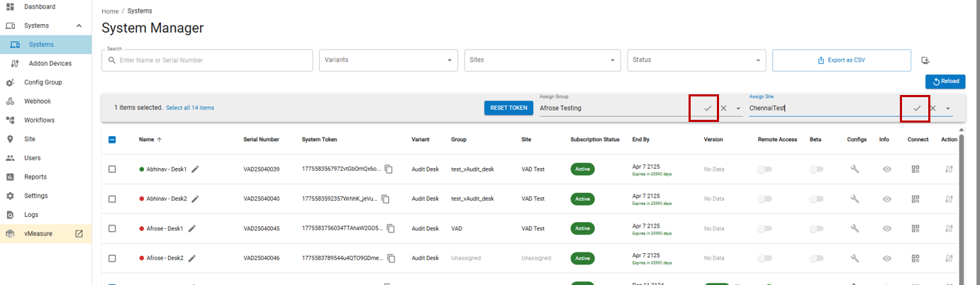Toggle Remote Access for Abhinav - Desk2

764,199
